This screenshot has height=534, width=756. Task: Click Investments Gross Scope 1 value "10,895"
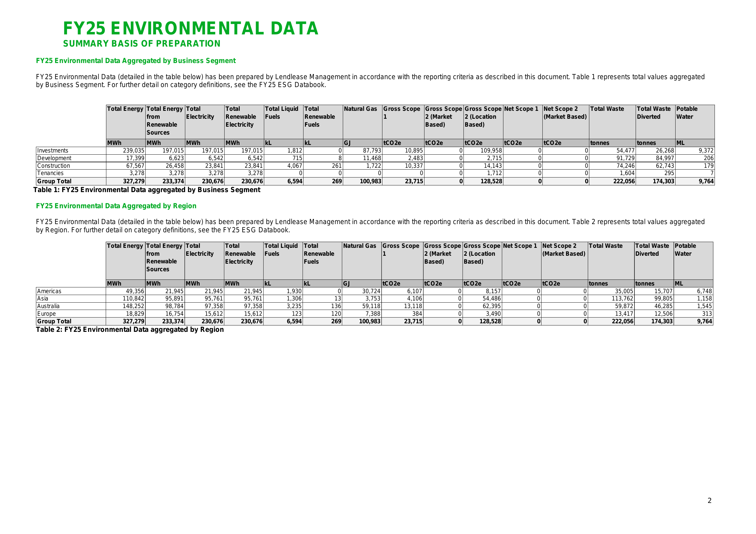[413, 151]
